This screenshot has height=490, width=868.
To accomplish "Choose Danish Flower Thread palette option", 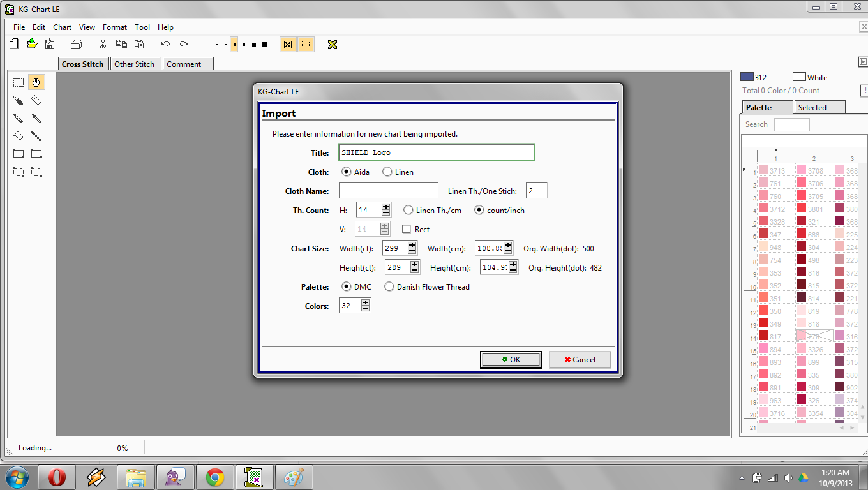I will [389, 286].
